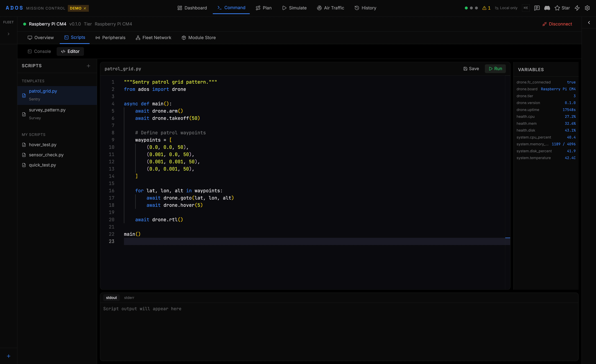This screenshot has width=596, height=364.
Task: Open sensor_check.py script
Action: click(x=57, y=155)
